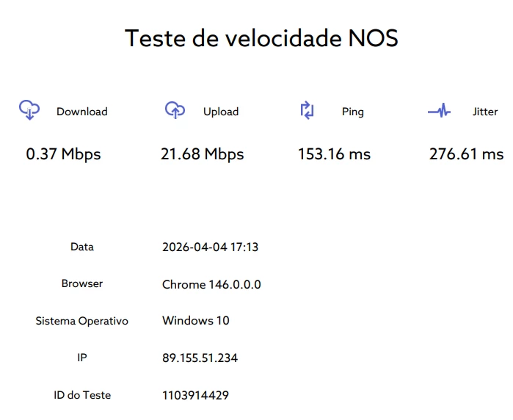Click the Upload label text
This screenshot has height=420, width=513.
tap(221, 112)
